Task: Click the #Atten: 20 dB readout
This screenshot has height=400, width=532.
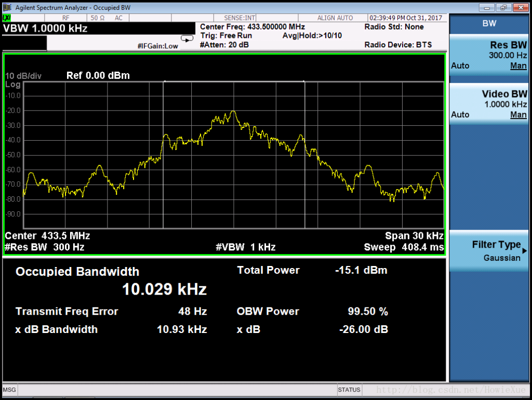Action: pyautogui.click(x=224, y=45)
